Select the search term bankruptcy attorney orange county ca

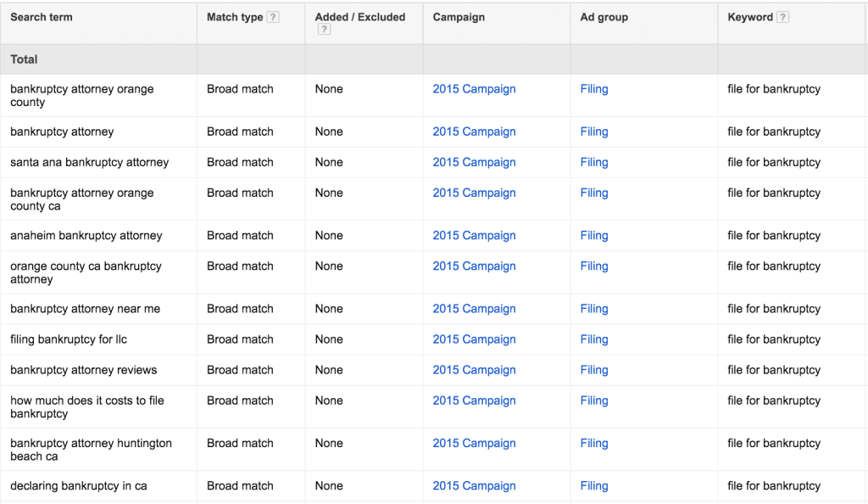[82, 199]
